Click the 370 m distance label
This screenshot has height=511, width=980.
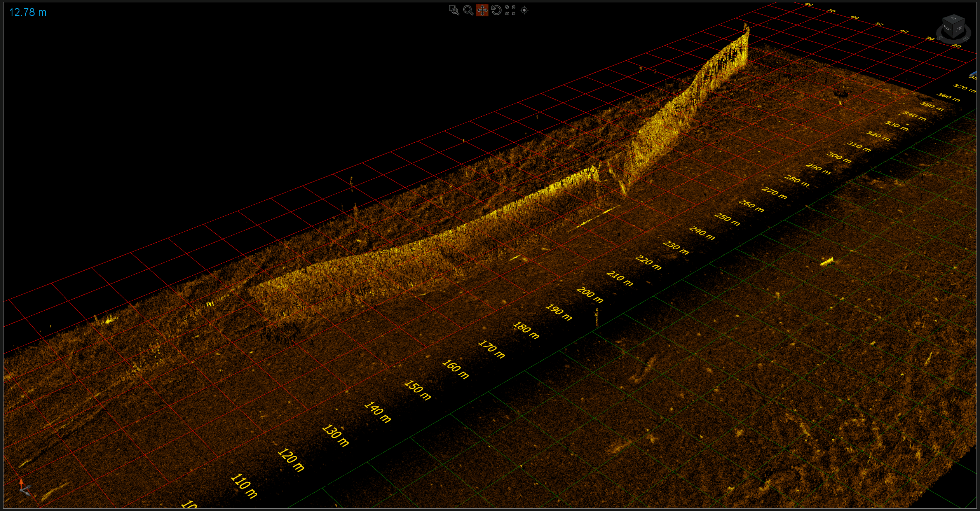coord(964,88)
